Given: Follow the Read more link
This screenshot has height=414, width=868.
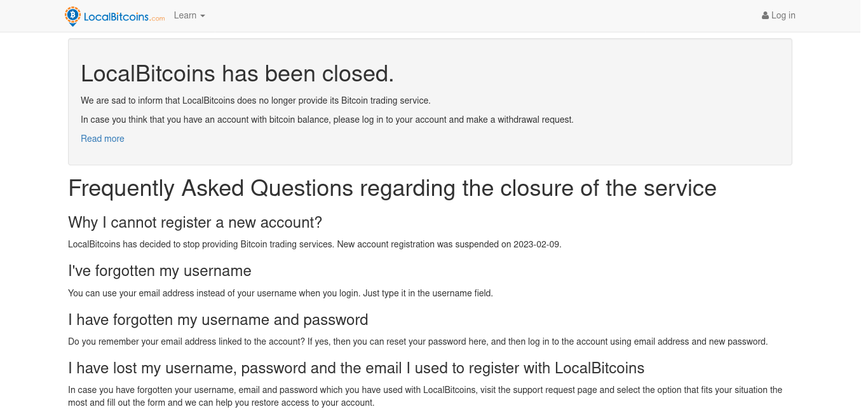Looking at the screenshot, I should click(x=102, y=139).
